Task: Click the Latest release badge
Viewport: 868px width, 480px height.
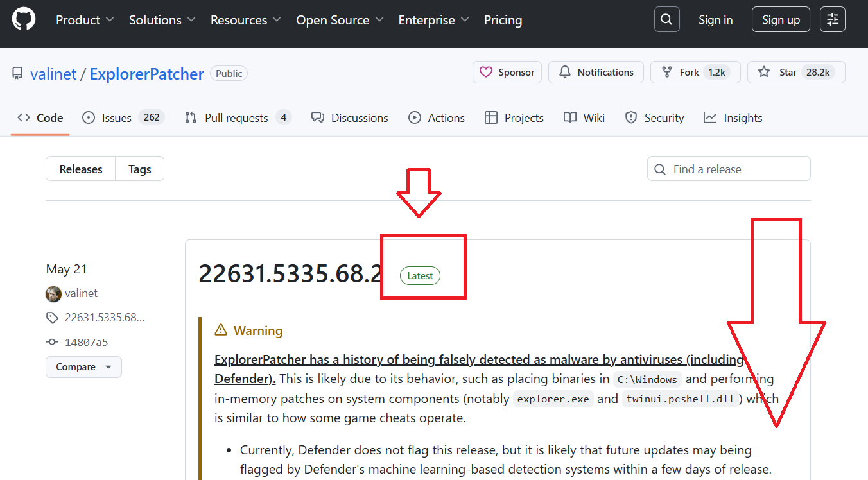Action: [x=421, y=276]
